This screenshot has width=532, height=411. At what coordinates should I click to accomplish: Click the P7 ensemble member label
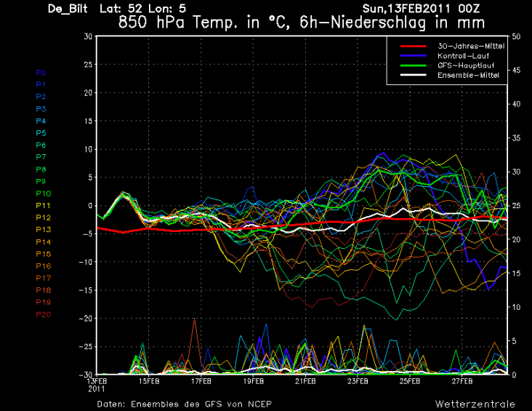[41, 157]
